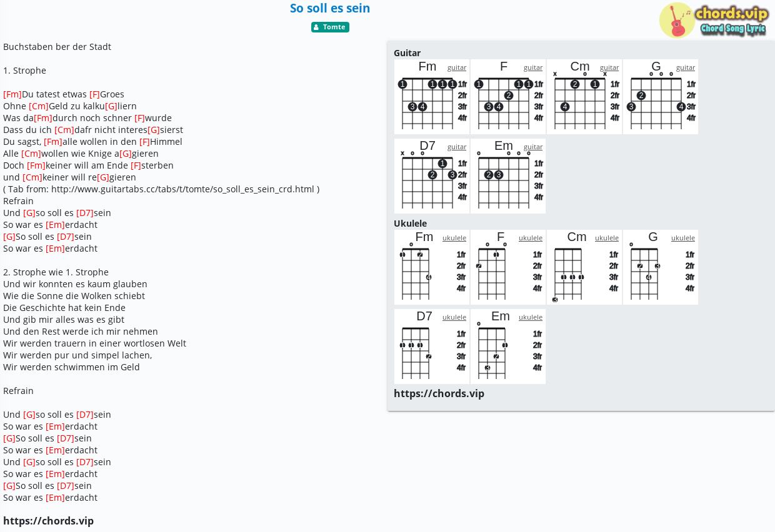775x532 pixels.
Task: Click the chords.vip guitar logo
Action: click(714, 20)
